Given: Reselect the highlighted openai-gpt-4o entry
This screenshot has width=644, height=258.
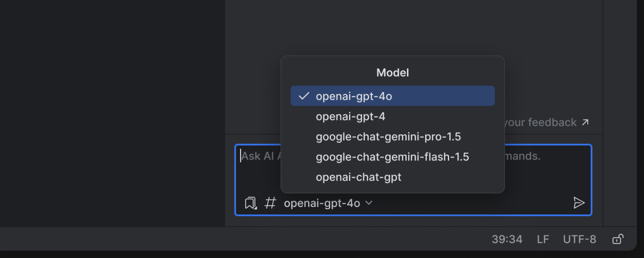Looking at the screenshot, I should tap(354, 96).
